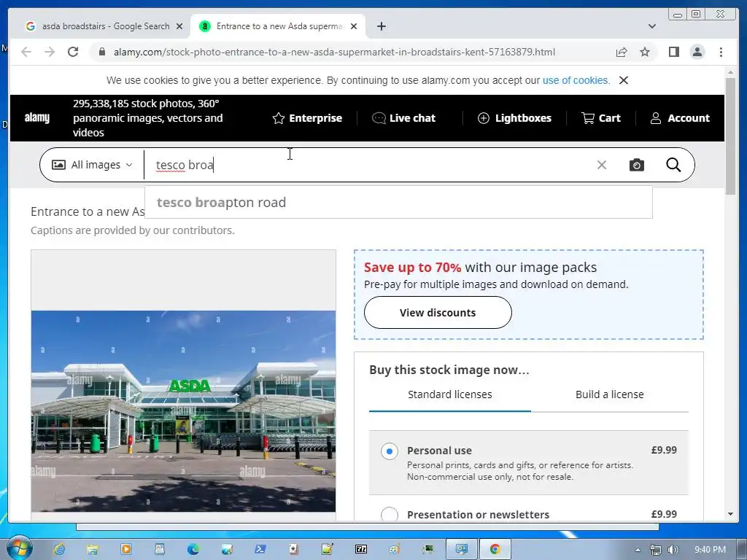
Task: Select the Personal use license radio button
Action: [x=390, y=451]
